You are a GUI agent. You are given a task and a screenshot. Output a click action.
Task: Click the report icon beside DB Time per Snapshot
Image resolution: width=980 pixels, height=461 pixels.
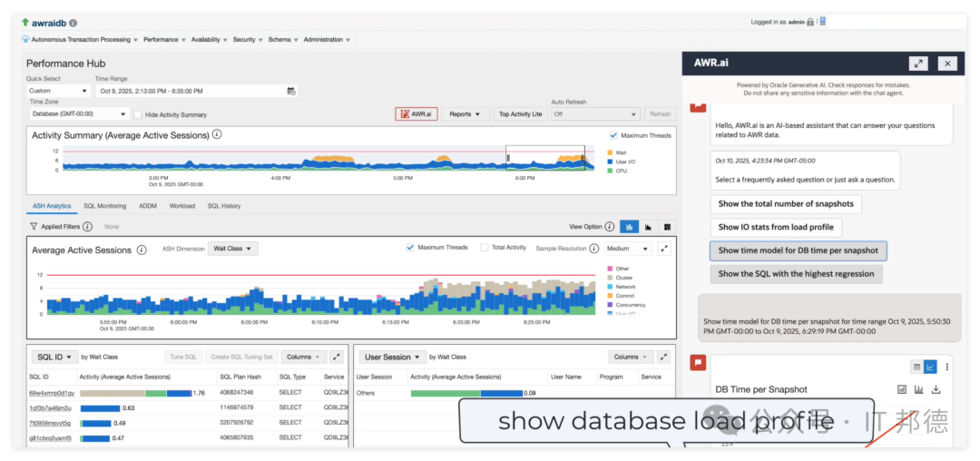(902, 389)
